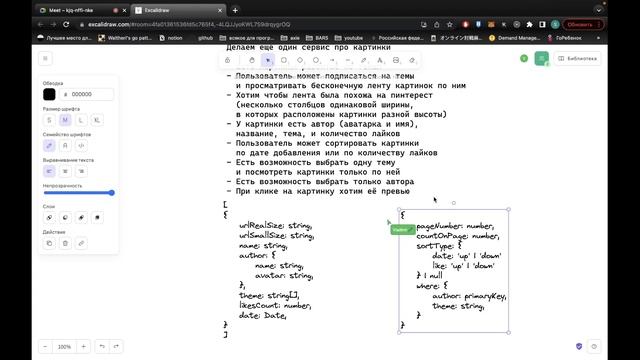Send selected element backward
Image resolution: width=640 pixels, height=360 pixels.
coord(65,218)
